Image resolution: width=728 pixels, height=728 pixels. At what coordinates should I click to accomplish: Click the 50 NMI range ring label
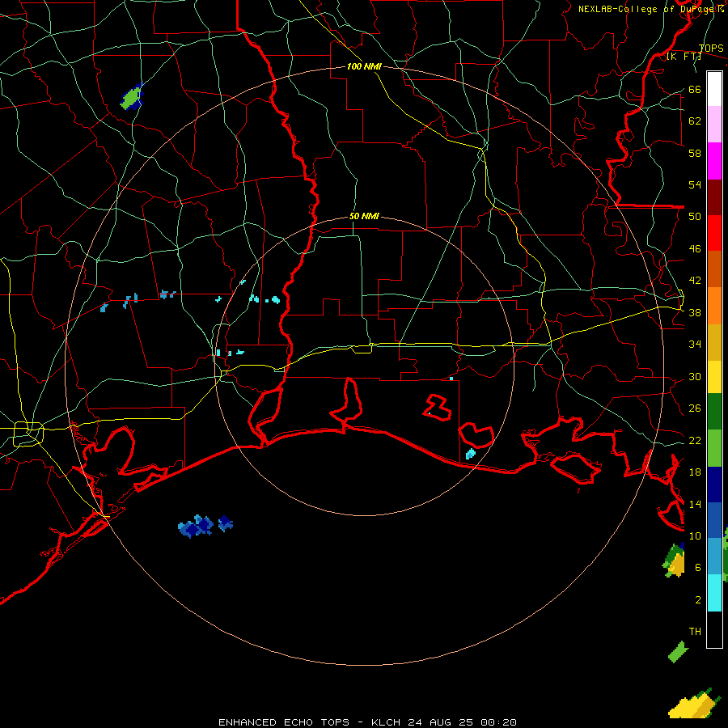point(364,216)
